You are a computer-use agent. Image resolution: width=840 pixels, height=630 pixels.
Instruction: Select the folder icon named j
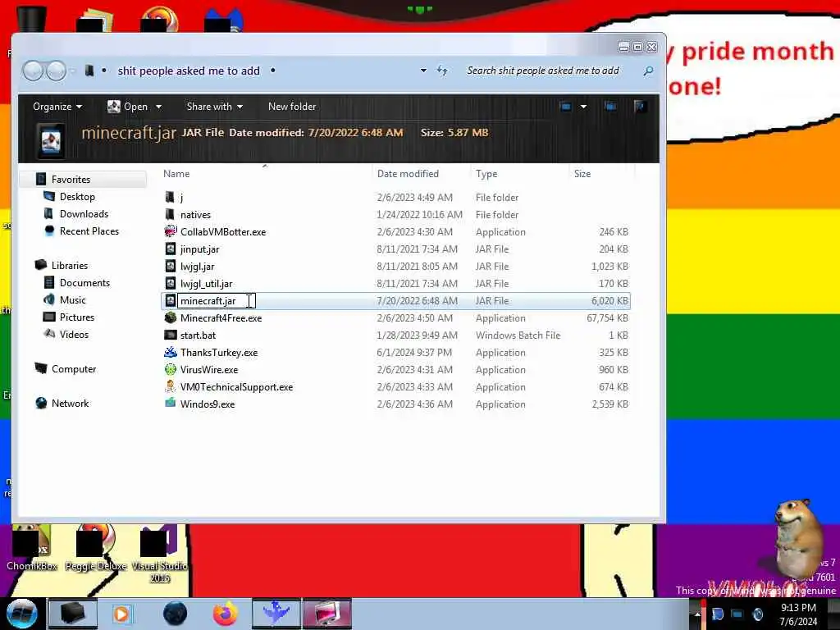coord(170,197)
